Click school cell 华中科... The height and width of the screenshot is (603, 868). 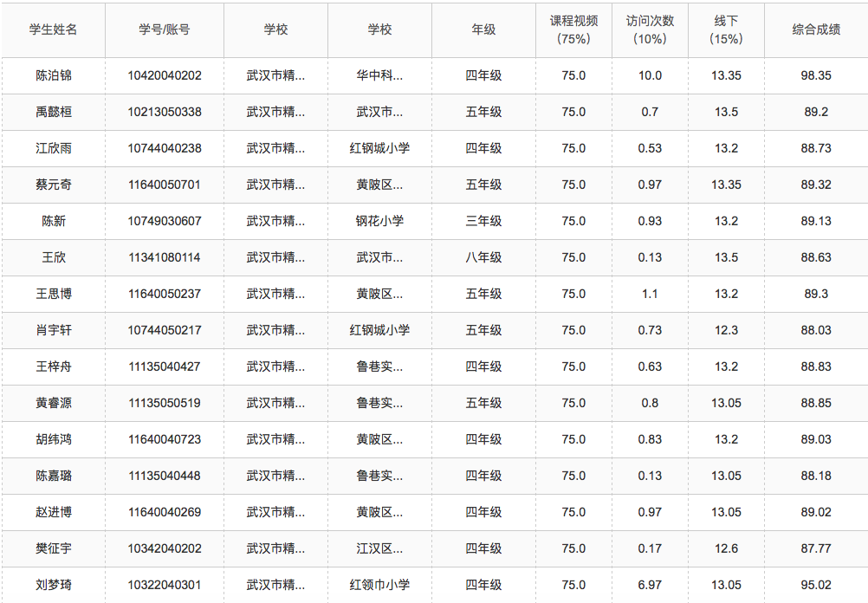(x=379, y=75)
